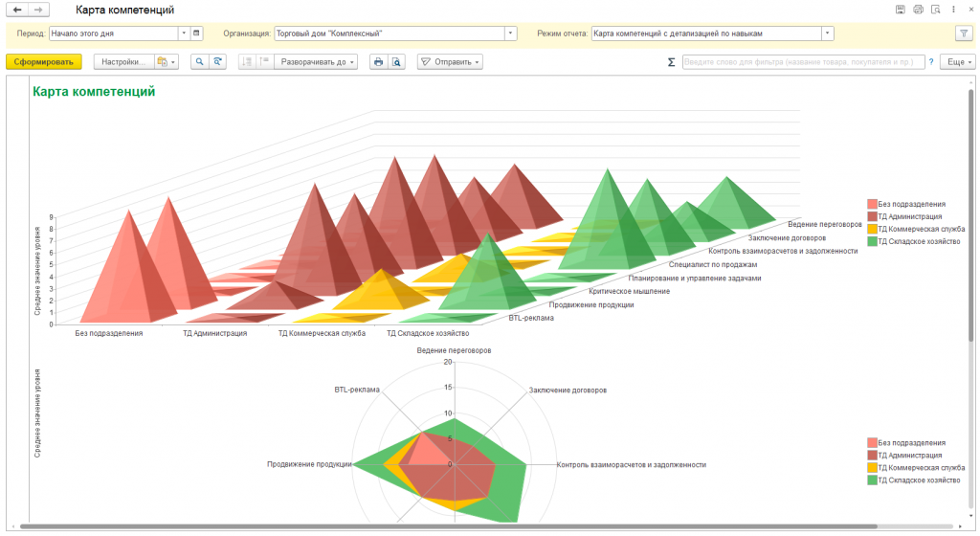Click ТД Администрация swatch in the radar legend
The image size is (980, 536).
pyautogui.click(x=872, y=456)
